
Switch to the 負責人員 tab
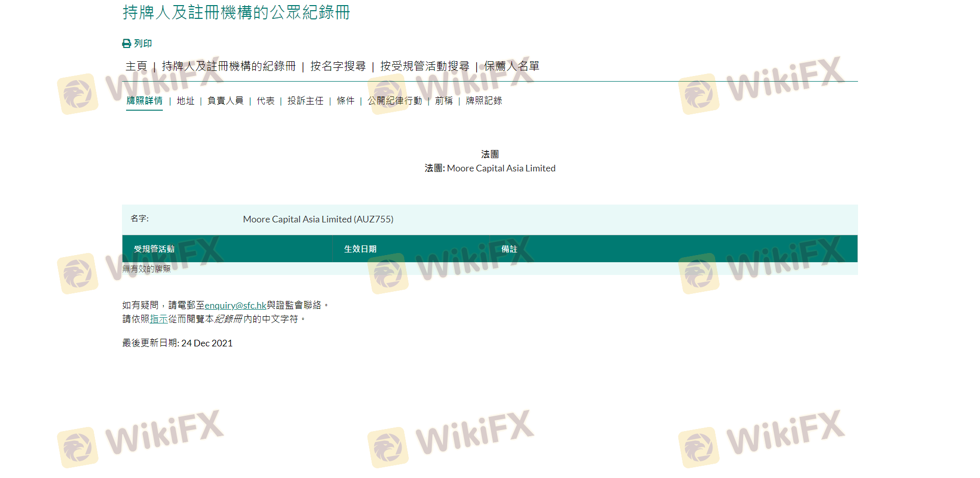(226, 101)
